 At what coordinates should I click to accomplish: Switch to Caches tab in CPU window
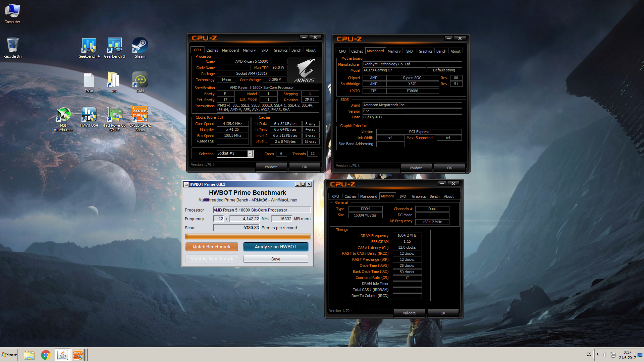tap(212, 50)
